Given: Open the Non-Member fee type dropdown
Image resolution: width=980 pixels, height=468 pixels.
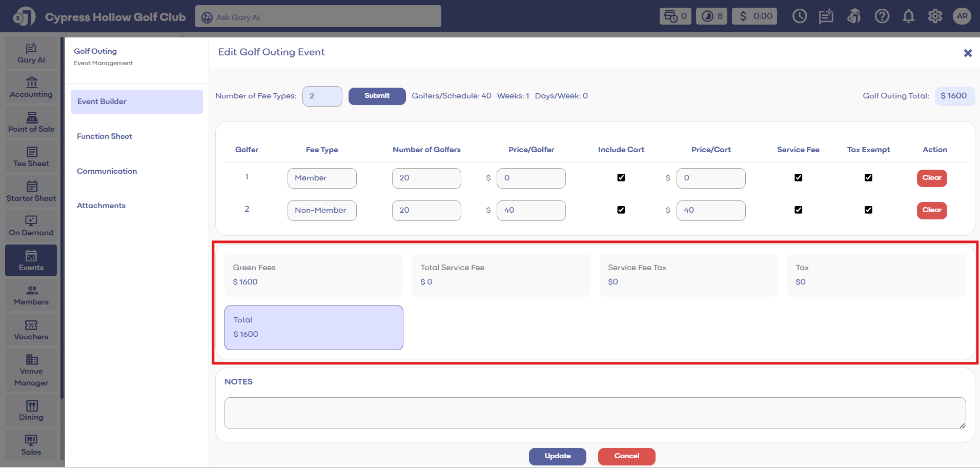Looking at the screenshot, I should pos(322,211).
